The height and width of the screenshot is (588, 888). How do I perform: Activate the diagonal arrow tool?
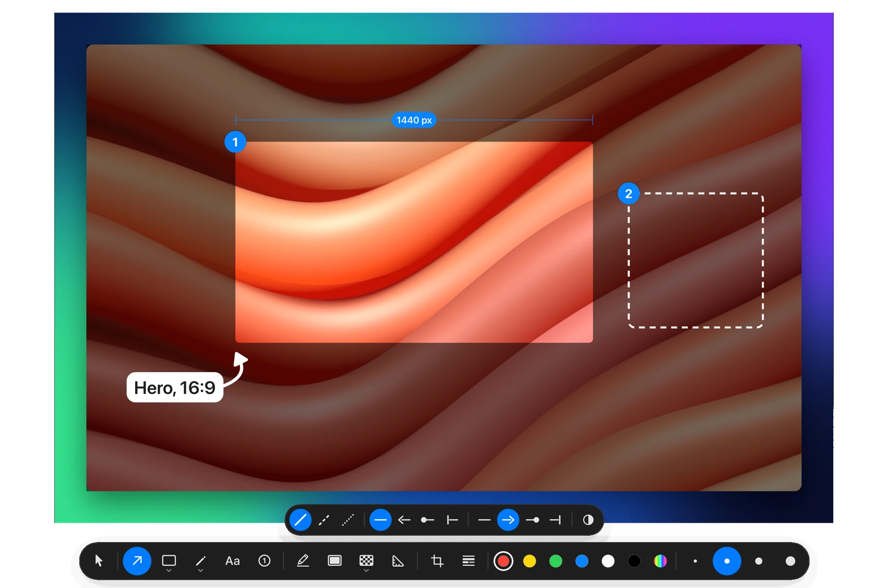137,561
